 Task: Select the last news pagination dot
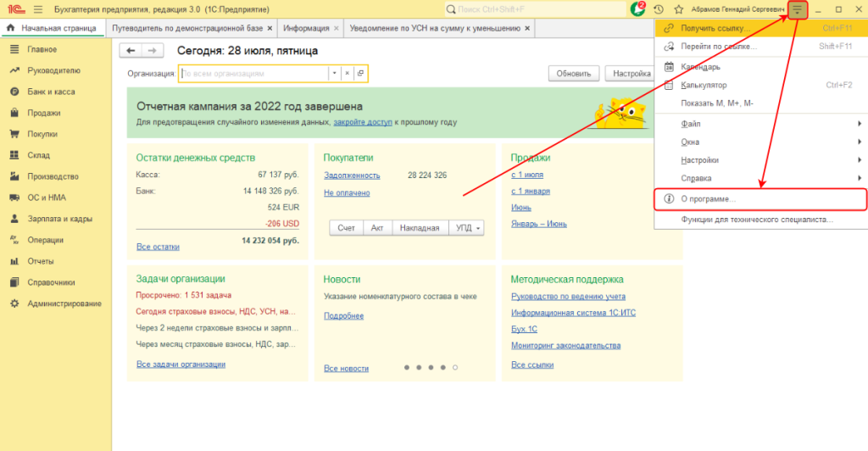(x=455, y=367)
